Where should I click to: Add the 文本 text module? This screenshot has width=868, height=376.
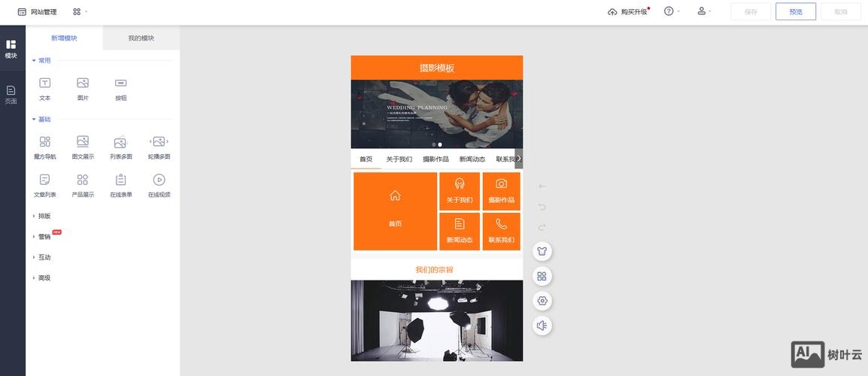click(45, 87)
